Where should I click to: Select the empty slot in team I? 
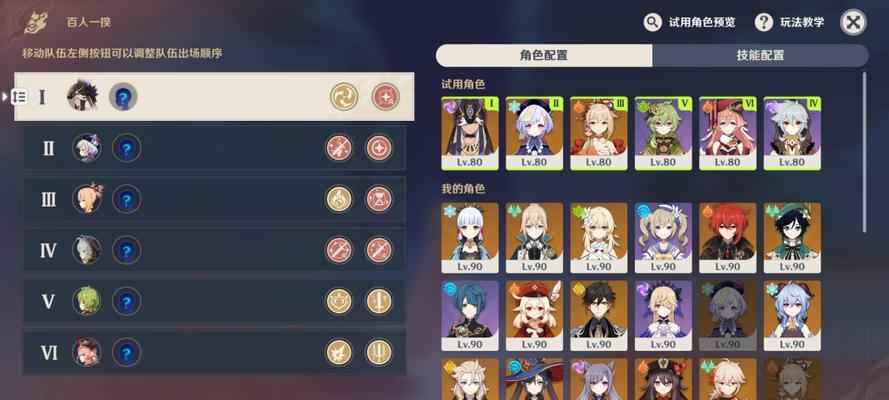point(123,97)
